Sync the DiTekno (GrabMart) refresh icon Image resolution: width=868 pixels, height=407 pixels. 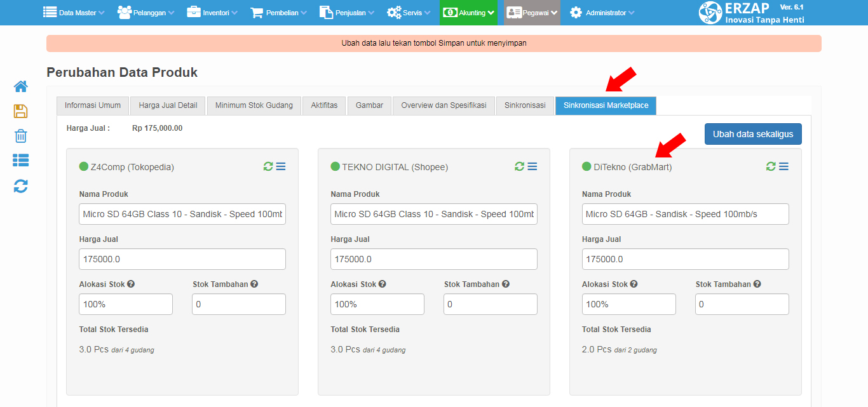click(771, 166)
